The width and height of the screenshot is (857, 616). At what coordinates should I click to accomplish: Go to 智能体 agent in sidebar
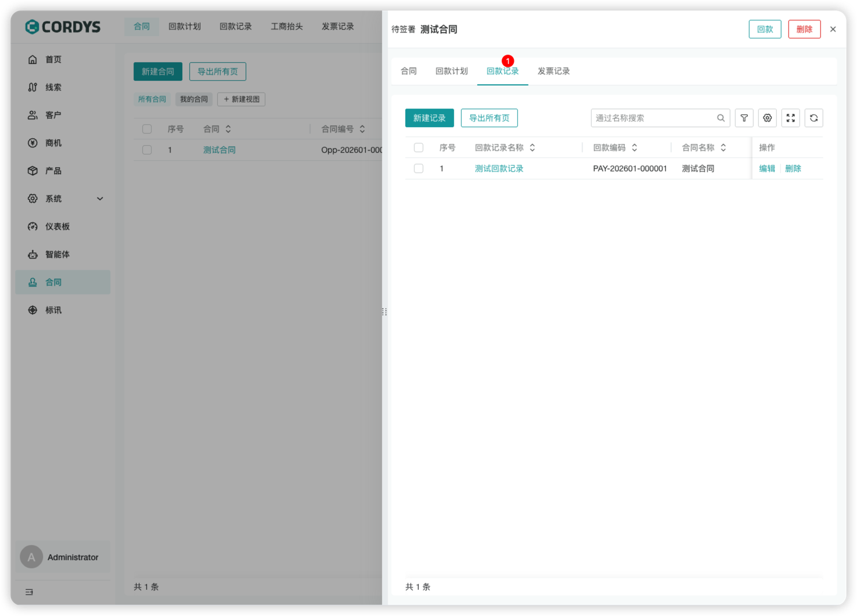click(57, 254)
